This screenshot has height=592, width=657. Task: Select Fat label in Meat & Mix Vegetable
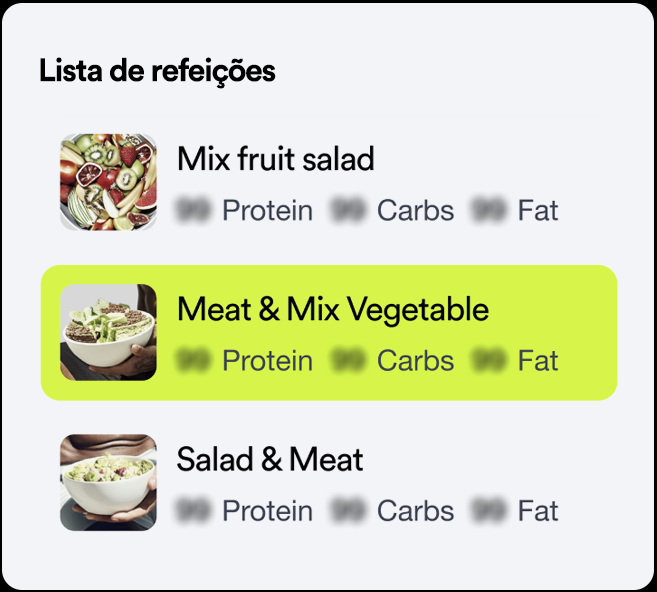point(538,361)
